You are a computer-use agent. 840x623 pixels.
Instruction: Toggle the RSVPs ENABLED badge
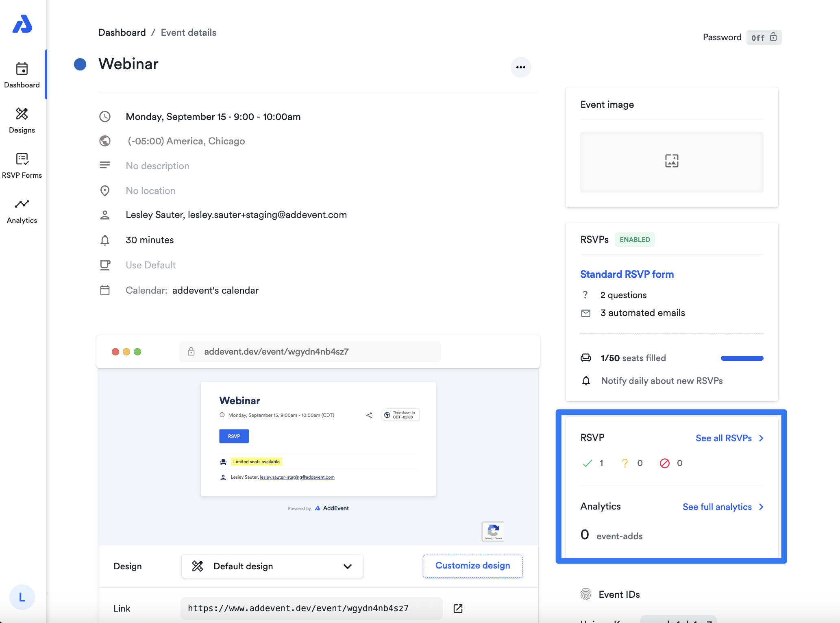click(634, 240)
